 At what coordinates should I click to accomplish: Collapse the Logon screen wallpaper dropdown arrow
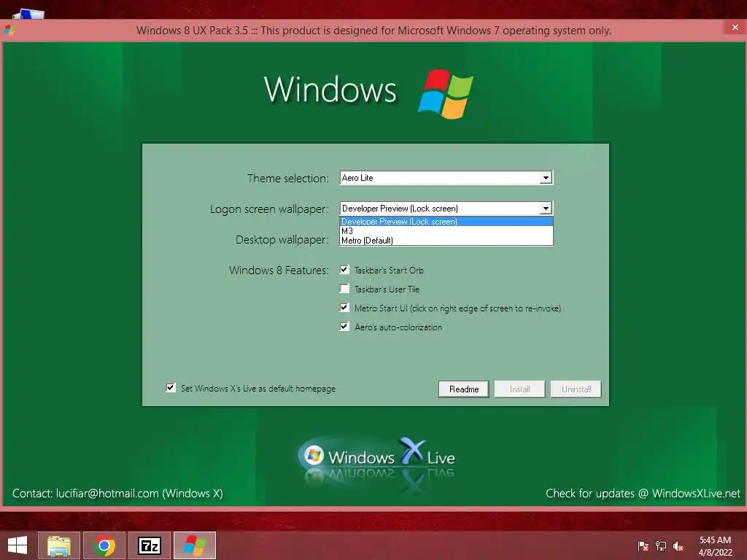[546, 208]
